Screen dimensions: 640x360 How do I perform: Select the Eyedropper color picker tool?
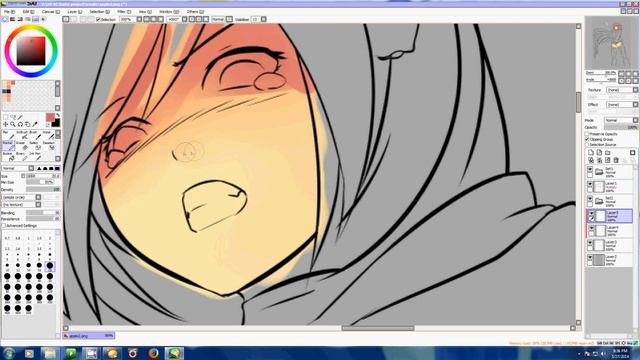tap(35, 124)
